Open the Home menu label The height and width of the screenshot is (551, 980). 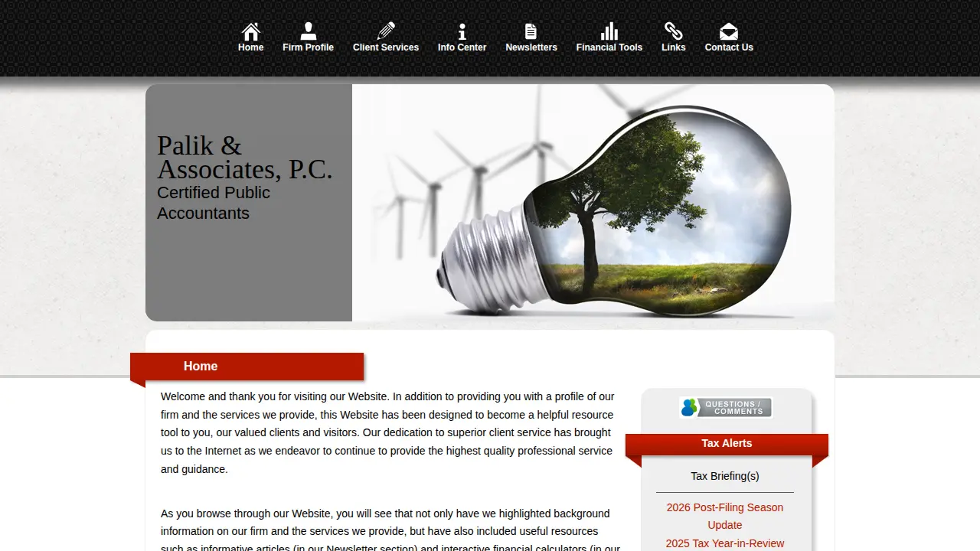point(250,47)
